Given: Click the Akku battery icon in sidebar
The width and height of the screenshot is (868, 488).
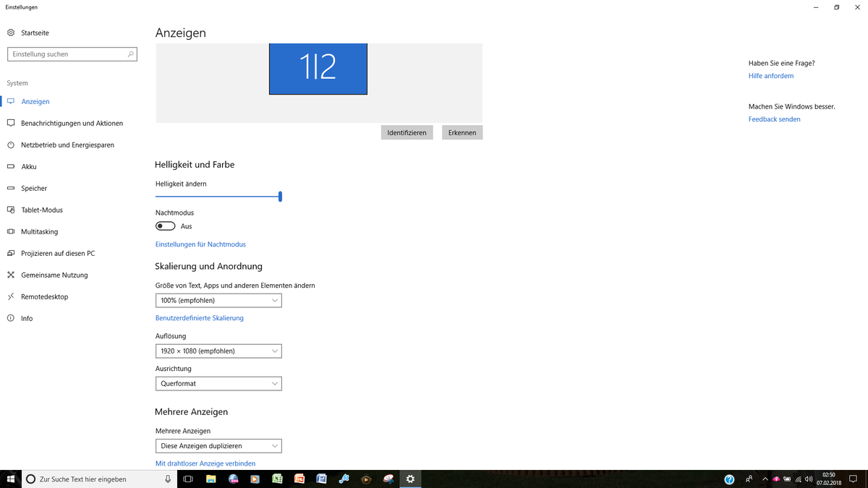Looking at the screenshot, I should click(x=11, y=166).
